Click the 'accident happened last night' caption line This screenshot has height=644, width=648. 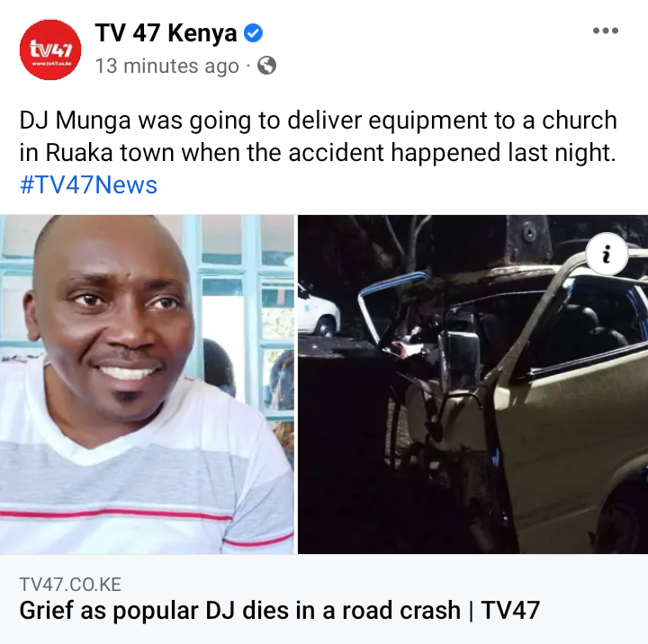(x=452, y=152)
